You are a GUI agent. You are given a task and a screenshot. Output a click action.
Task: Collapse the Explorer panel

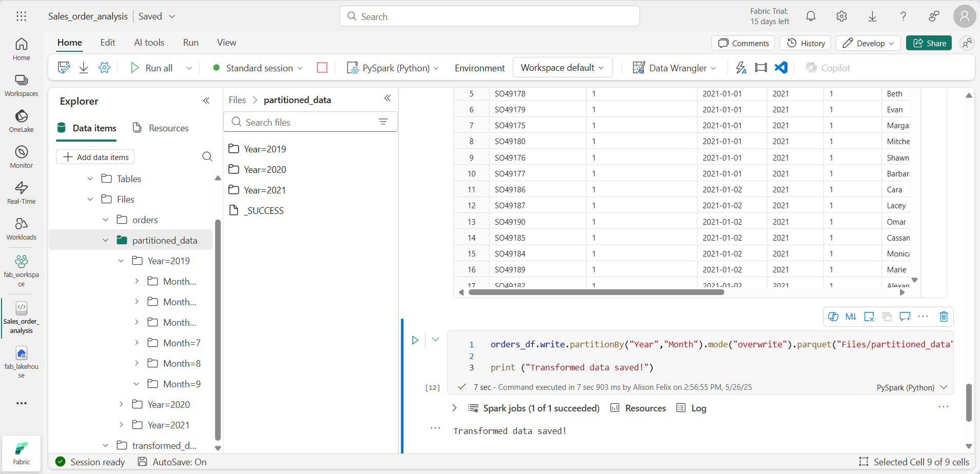206,101
